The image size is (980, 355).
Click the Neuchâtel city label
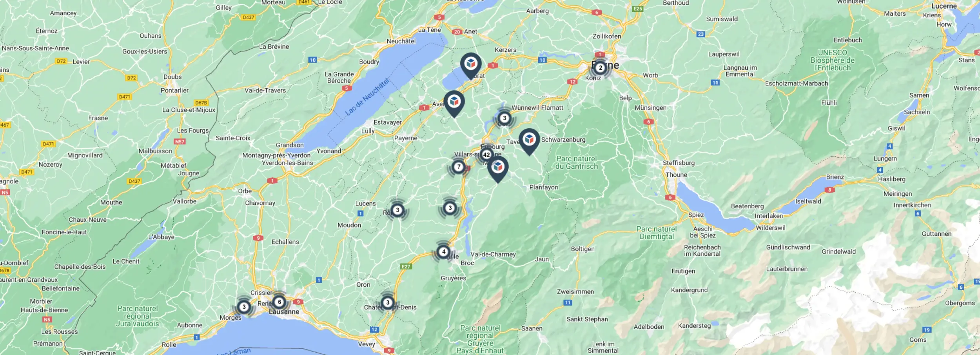[x=401, y=41]
